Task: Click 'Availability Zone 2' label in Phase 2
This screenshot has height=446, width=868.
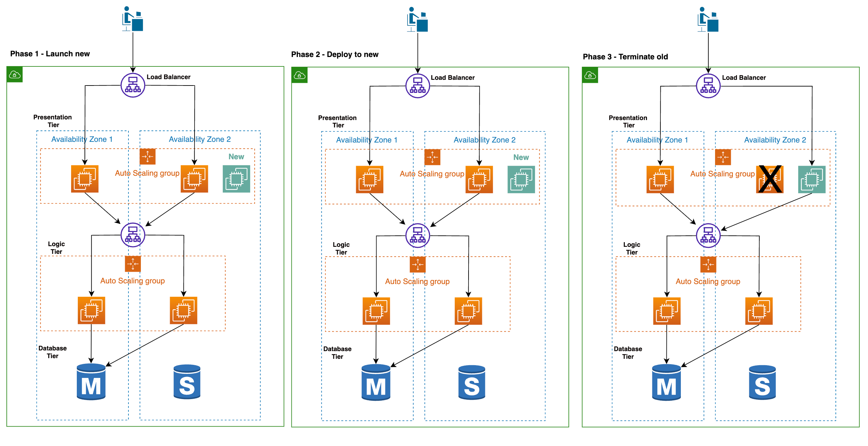Action: (x=484, y=140)
